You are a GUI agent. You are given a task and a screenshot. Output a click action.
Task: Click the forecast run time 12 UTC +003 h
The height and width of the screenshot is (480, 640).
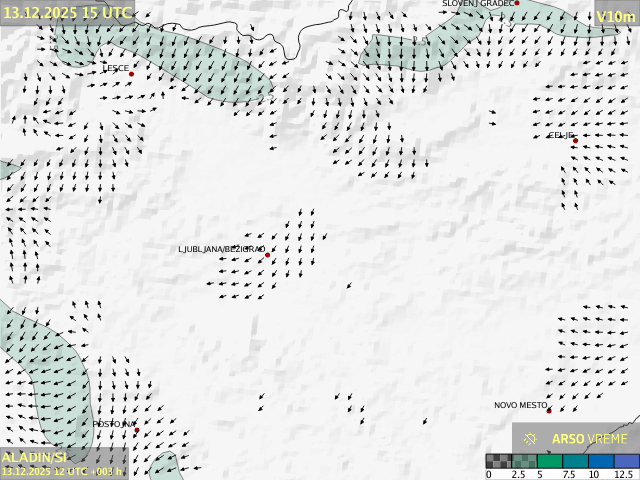click(x=62, y=471)
